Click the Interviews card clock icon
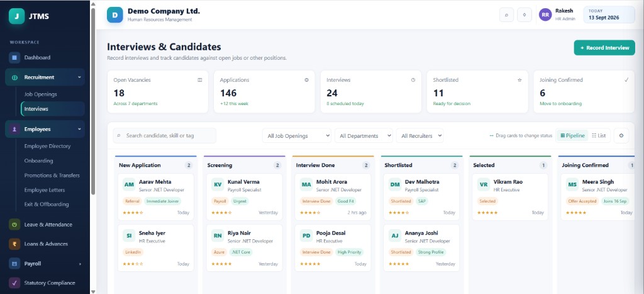The image size is (644, 294). point(413,80)
